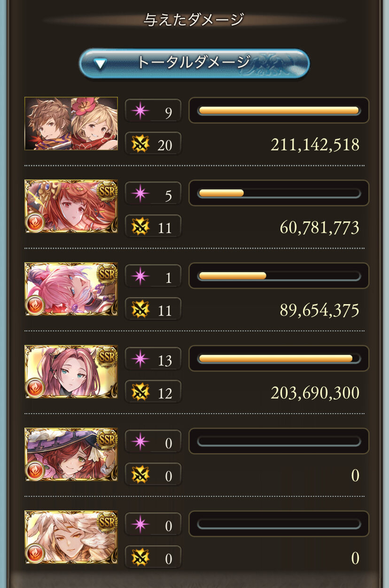The height and width of the screenshot is (588, 389).
Task: Select the winged blond SSR character portrait
Action: 71,537
